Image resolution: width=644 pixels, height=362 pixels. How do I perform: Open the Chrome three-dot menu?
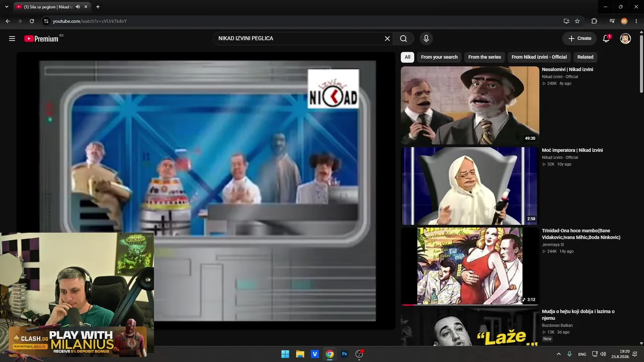636,21
